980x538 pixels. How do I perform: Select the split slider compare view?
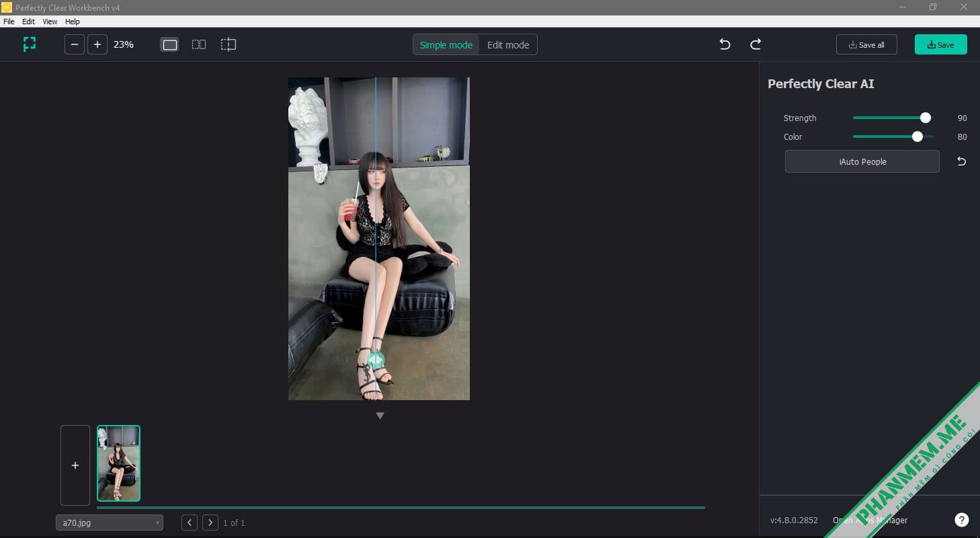pyautogui.click(x=229, y=44)
